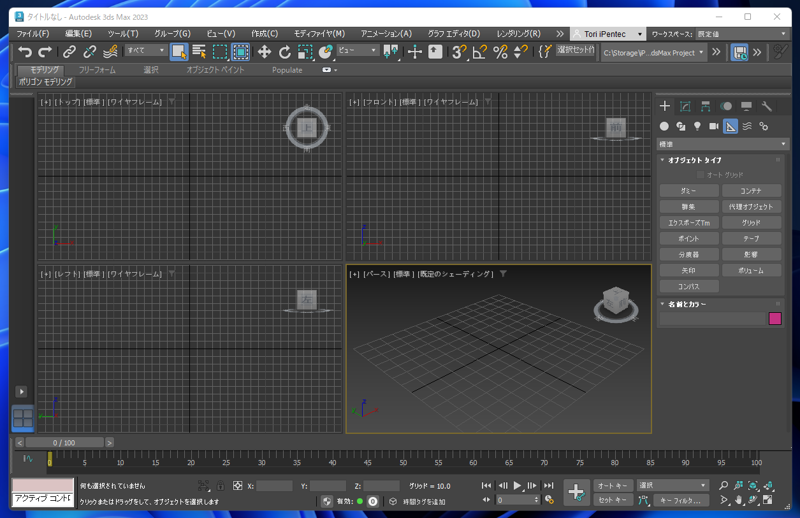Screen dimensions: 800x518
Task: Switch to オブジェクト ペイント ribbon tab
Action: tap(215, 70)
